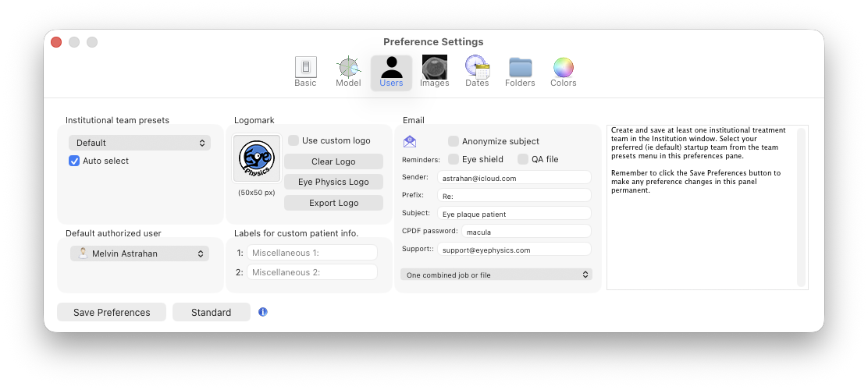Open the Colors preferences wheel
868x390 pixels.
pos(563,71)
